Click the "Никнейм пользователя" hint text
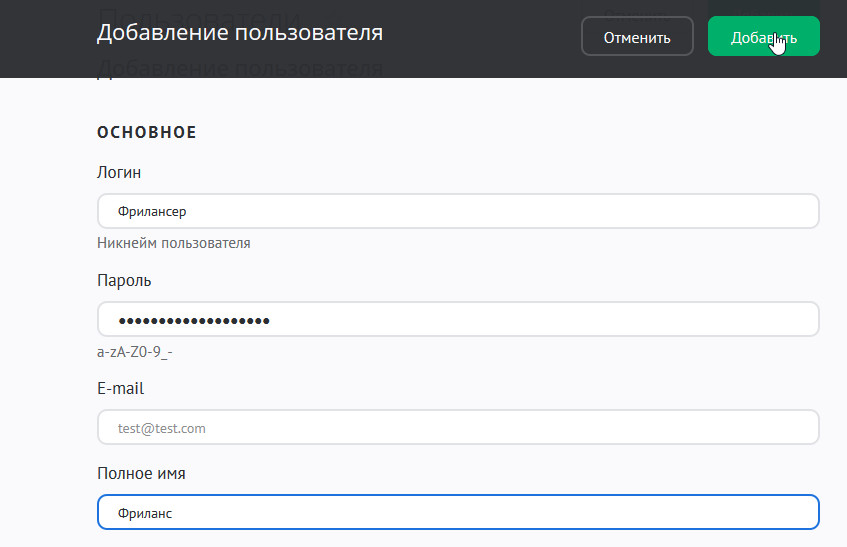The width and height of the screenshot is (847, 547). (x=174, y=243)
